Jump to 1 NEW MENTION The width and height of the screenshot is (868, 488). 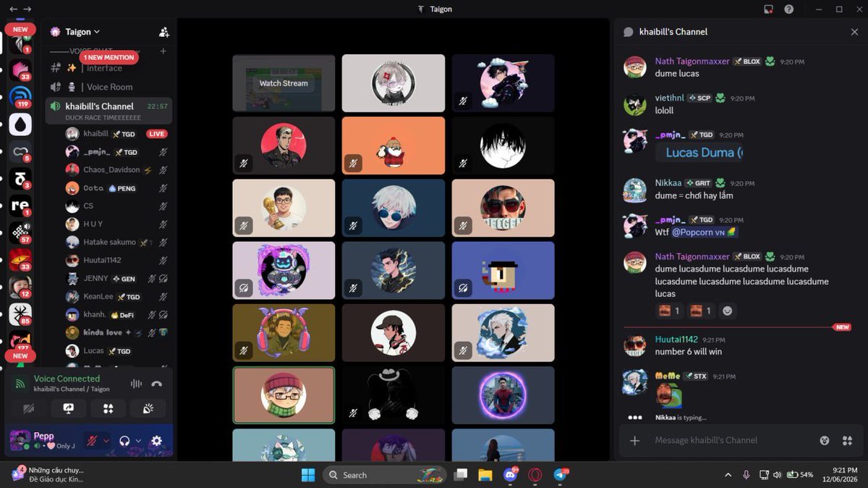(109, 57)
